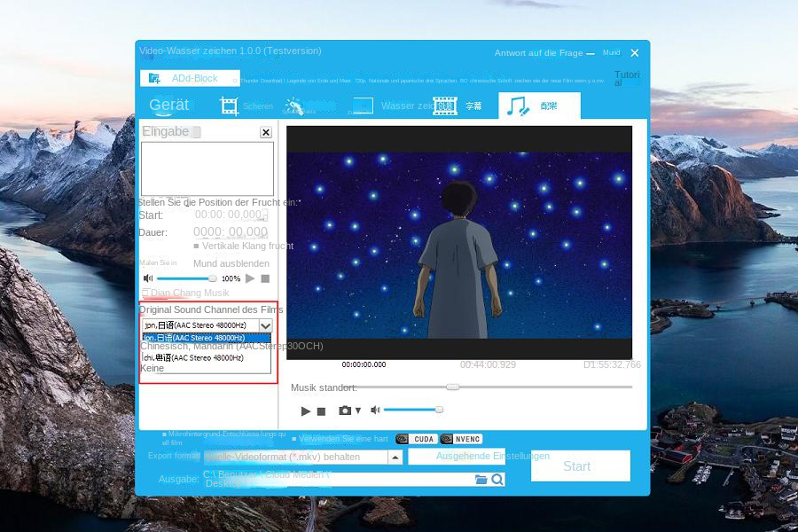Toggle 'Verwenden Sie eine hart' checkbox

tap(294, 439)
